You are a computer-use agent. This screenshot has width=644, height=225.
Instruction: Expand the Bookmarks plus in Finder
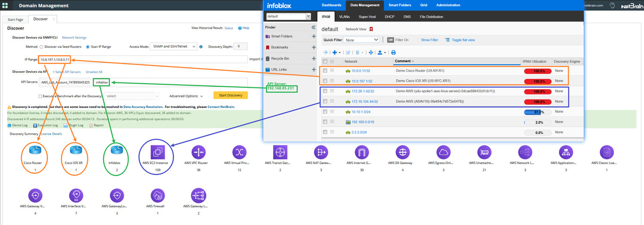[x=313, y=47]
